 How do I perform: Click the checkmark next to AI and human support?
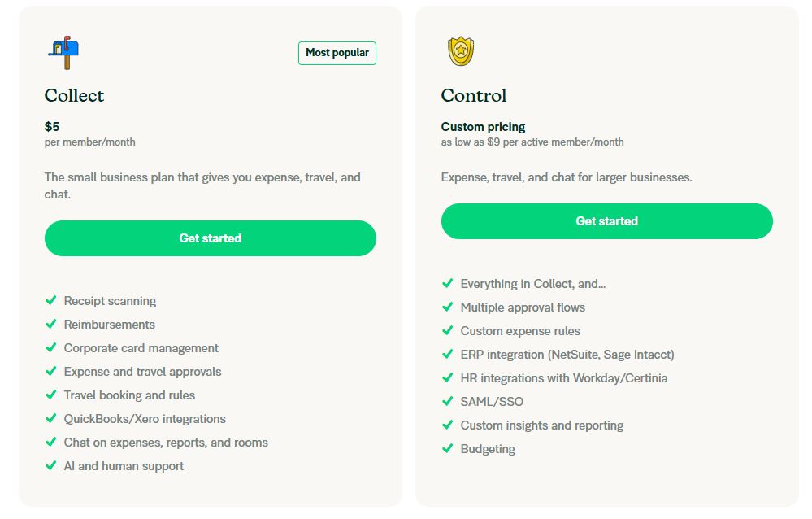point(50,466)
